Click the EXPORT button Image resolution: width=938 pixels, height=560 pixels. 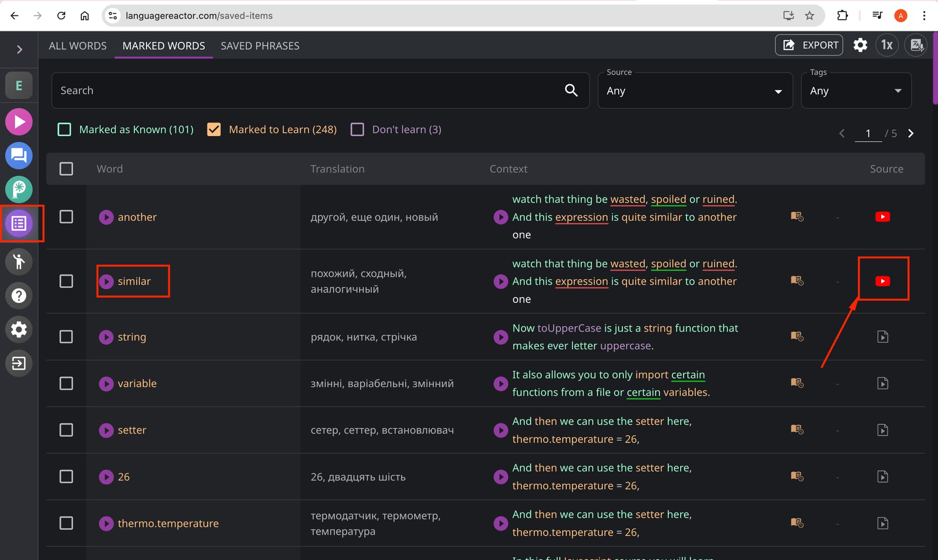click(x=809, y=45)
